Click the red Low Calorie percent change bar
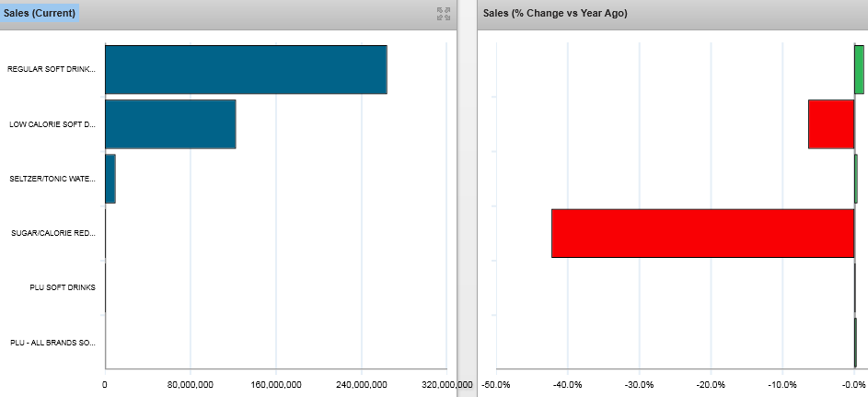This screenshot has width=868, height=397. tap(831, 123)
